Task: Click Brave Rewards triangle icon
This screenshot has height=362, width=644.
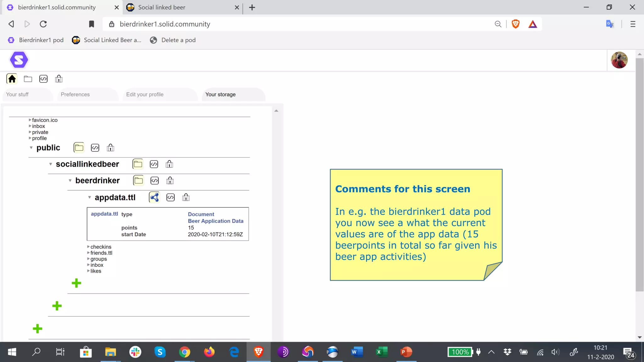Action: (533, 24)
